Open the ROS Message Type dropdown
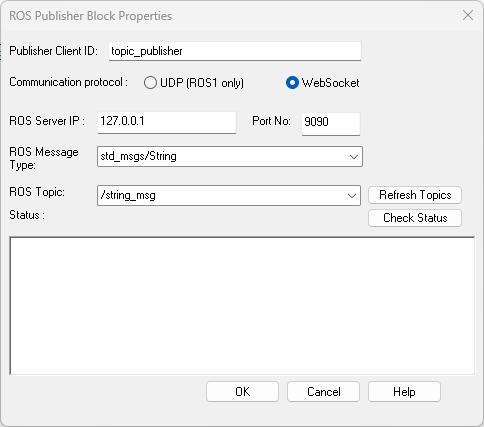Viewport: 484px width, 427px height. (x=230, y=156)
